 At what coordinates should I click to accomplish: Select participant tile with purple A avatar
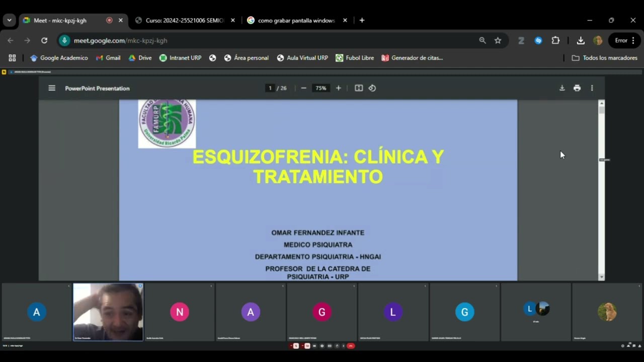click(251, 312)
